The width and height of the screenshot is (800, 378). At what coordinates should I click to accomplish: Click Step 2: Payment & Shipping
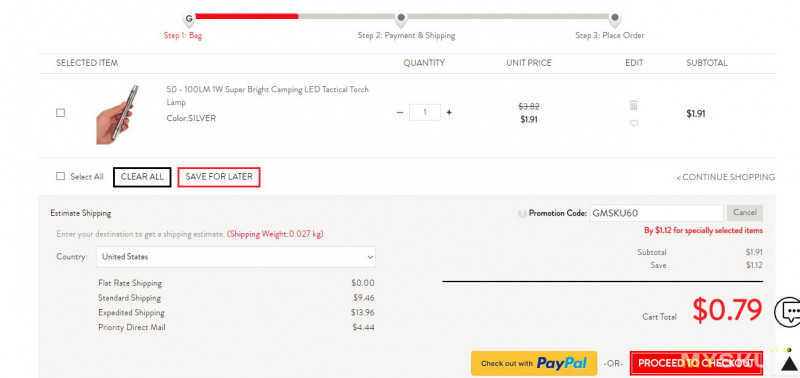pyautogui.click(x=406, y=35)
